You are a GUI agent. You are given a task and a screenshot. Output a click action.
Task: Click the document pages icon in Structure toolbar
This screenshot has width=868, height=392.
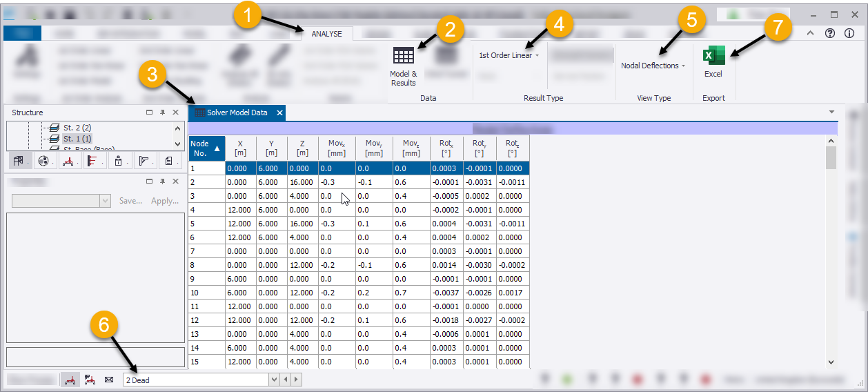168,161
